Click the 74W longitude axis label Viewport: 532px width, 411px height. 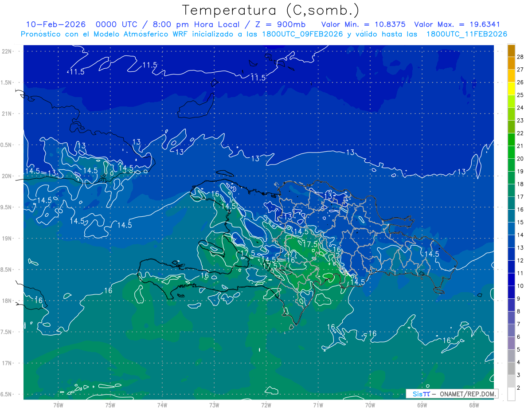coord(162,405)
